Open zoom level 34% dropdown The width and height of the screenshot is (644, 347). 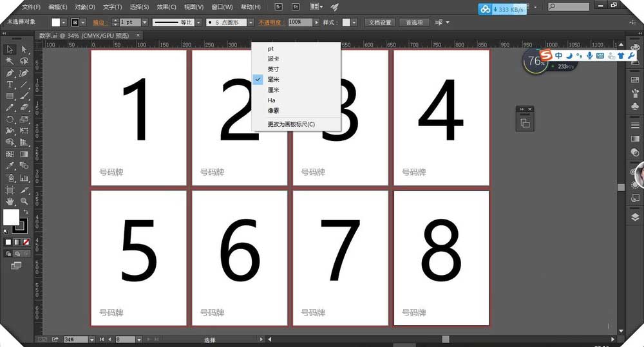[x=91, y=340]
